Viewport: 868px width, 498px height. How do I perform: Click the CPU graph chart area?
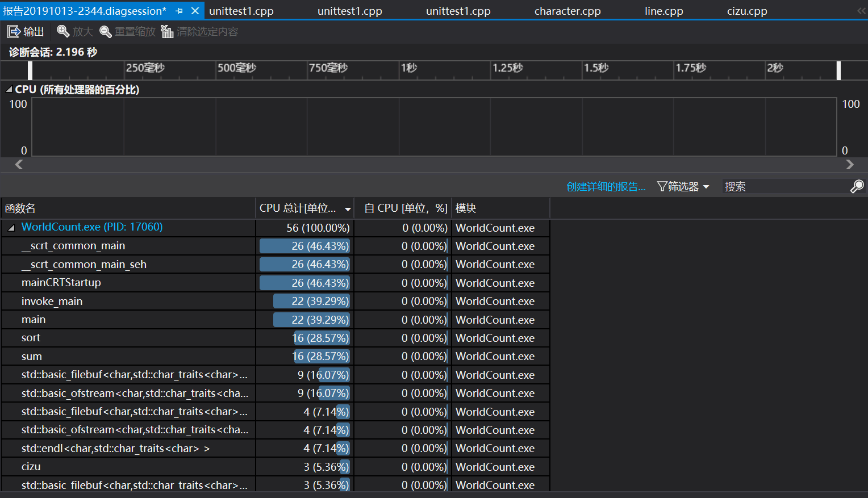pos(434,127)
